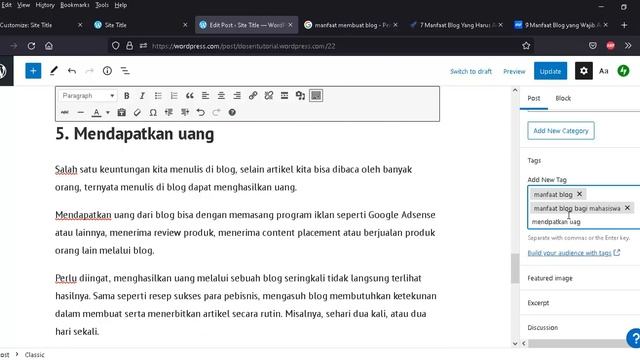Screen dimensions: 640x360
Task: Insert or edit a link
Action: (253, 96)
